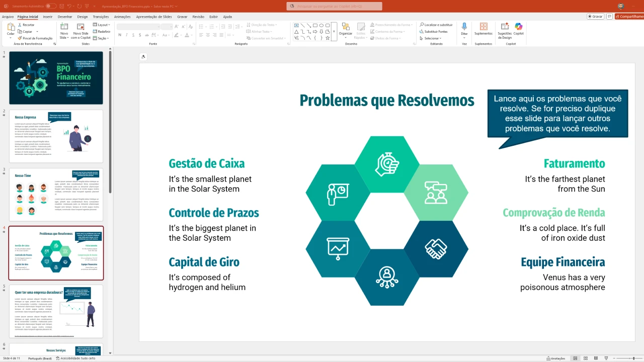Toggle the Salvamento Automático switch

pos(51,6)
